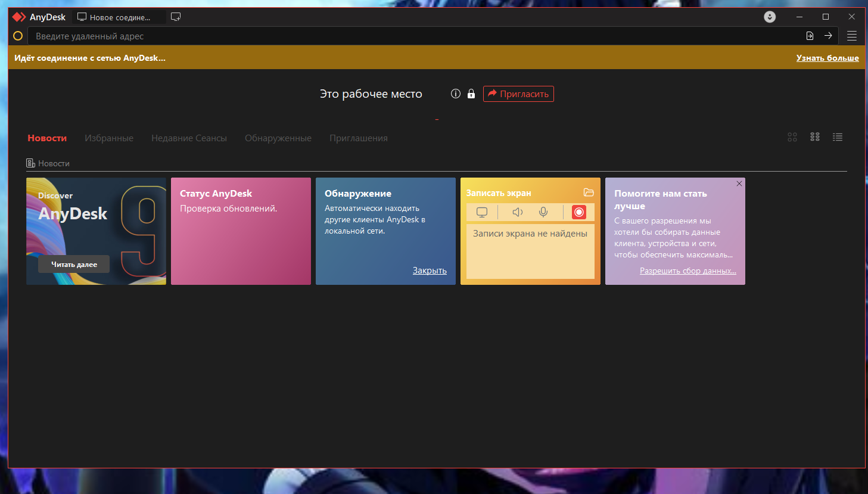Open file transfer icon in address bar
The height and width of the screenshot is (494, 868).
(x=810, y=36)
